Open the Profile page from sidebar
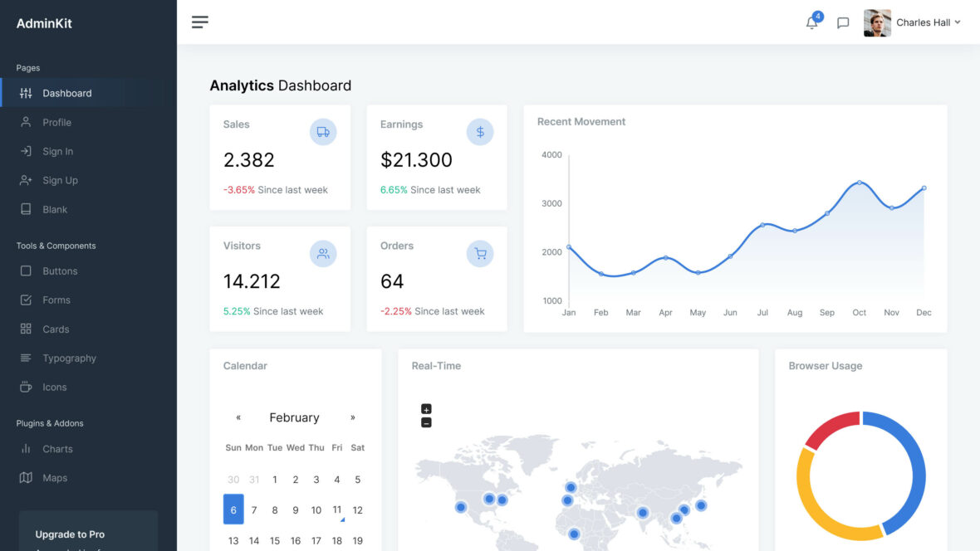Screen dimensions: 980x551 (58, 122)
